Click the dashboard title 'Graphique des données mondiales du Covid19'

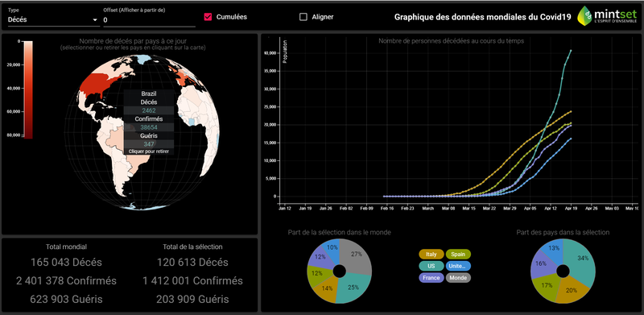click(482, 17)
